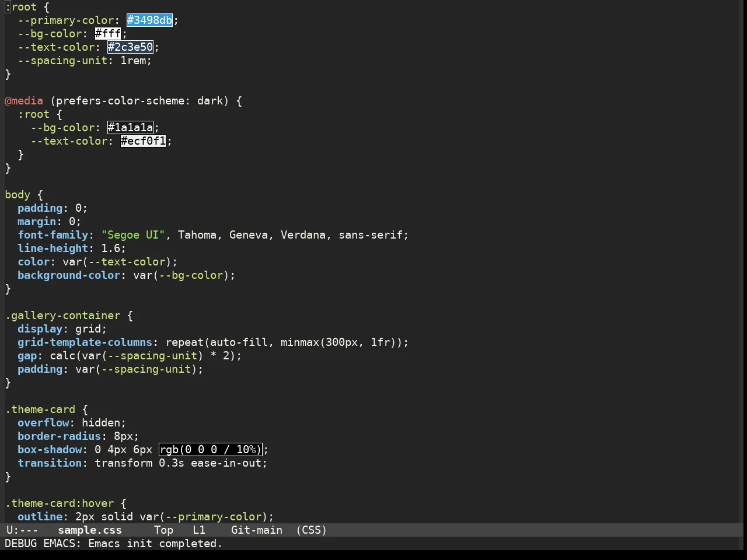Click the #3498db primary color swatch
The height and width of the screenshot is (560, 747).
149,20
